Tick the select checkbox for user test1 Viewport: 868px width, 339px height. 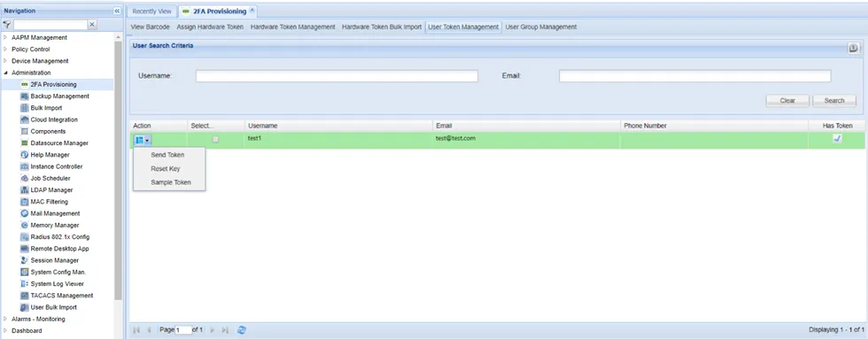216,139
